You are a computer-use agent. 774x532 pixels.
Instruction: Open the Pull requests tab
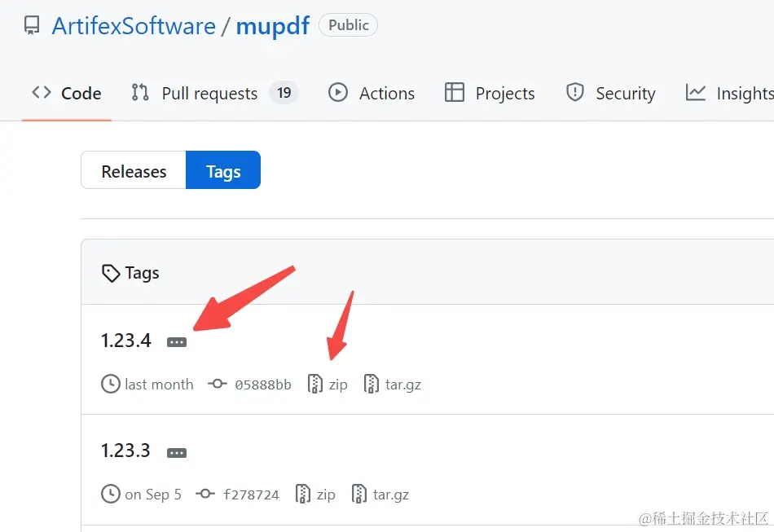(x=214, y=93)
